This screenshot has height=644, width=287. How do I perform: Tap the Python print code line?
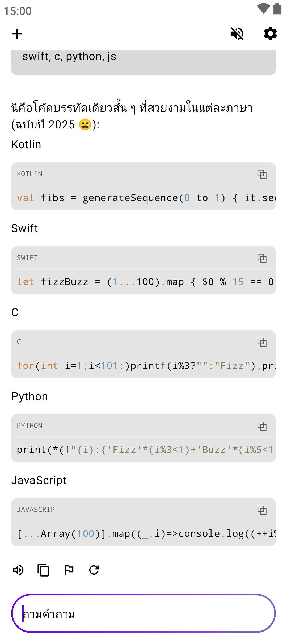point(143,450)
